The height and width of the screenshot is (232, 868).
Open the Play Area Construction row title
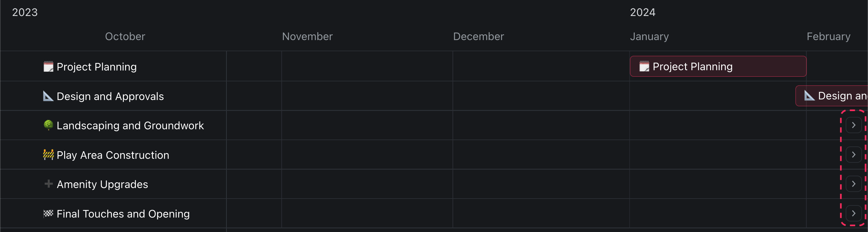113,155
